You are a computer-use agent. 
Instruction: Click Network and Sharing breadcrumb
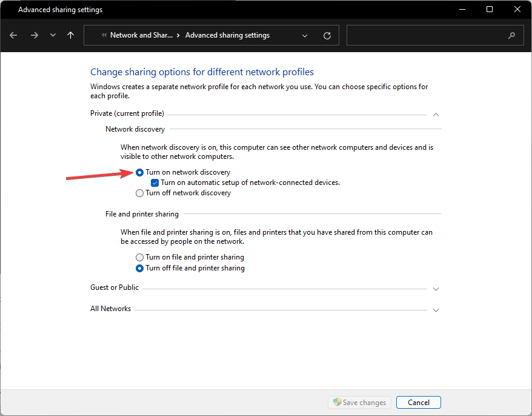point(141,35)
